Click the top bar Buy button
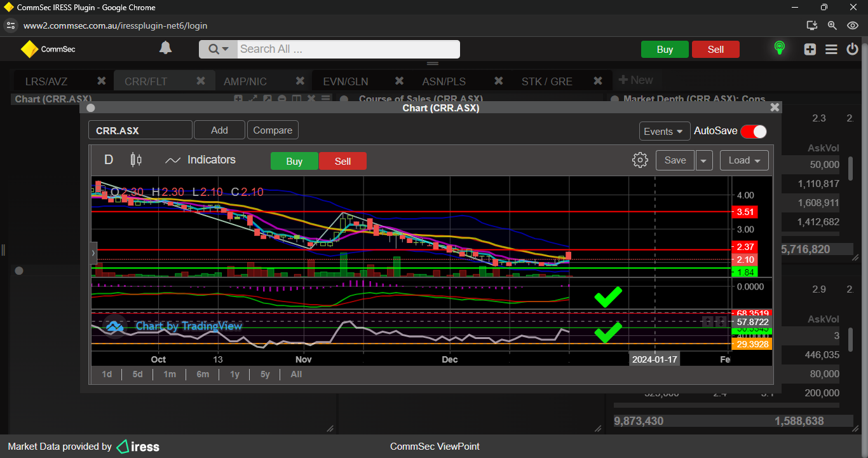The image size is (868, 458). [665, 50]
